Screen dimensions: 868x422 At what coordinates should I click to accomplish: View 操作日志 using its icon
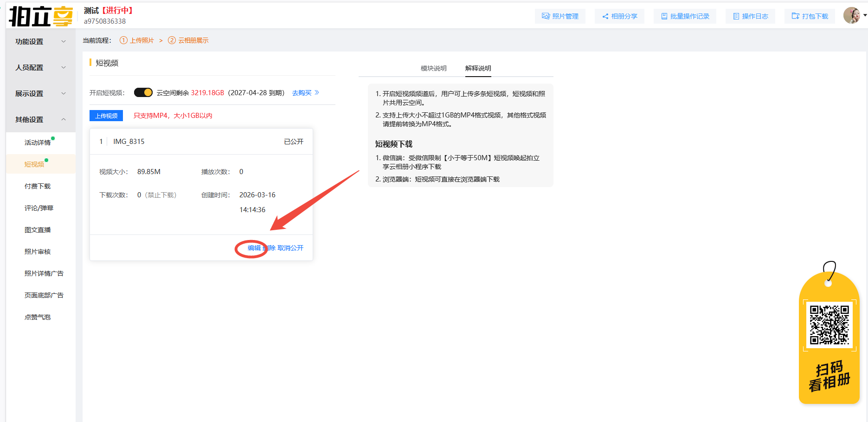(x=737, y=15)
